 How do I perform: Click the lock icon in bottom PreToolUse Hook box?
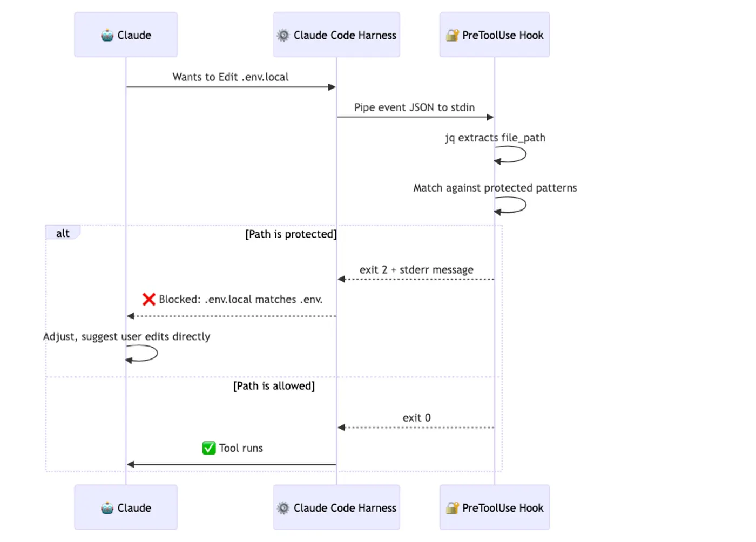[452, 508]
